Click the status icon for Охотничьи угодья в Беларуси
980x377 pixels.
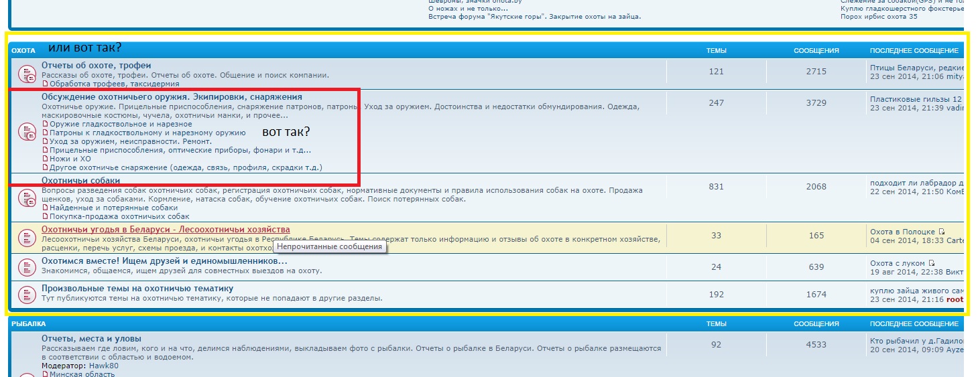(x=26, y=237)
